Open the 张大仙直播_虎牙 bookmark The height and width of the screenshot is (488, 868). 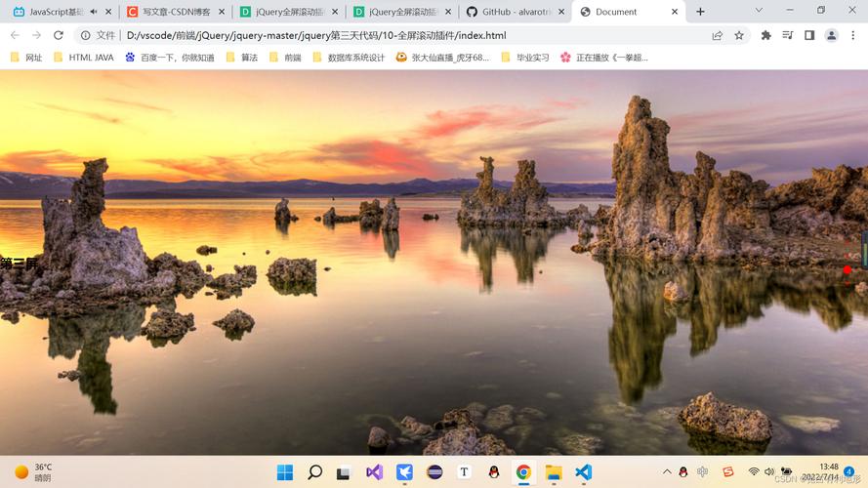(x=443, y=58)
